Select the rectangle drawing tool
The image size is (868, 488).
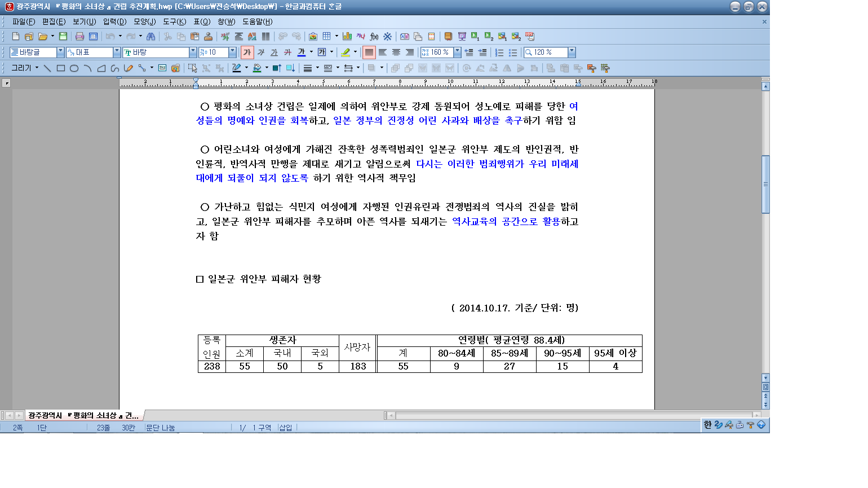pos(60,68)
